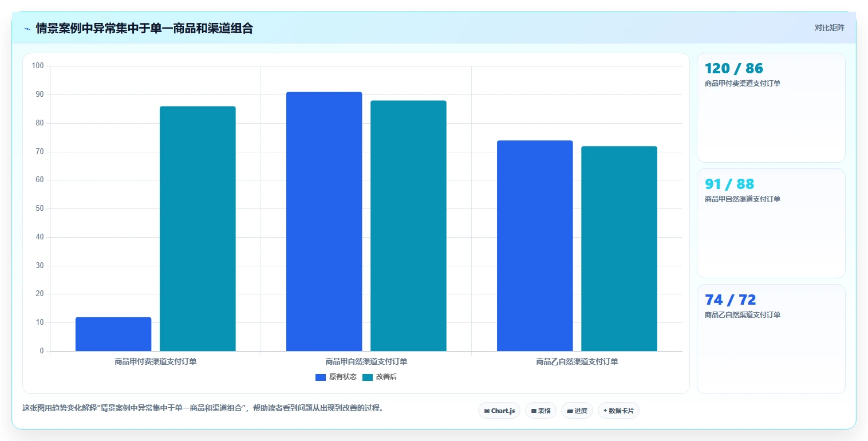Click the 商品甲付费渠道支付订单 card caption
This screenshot has width=868, height=441.
tap(743, 84)
